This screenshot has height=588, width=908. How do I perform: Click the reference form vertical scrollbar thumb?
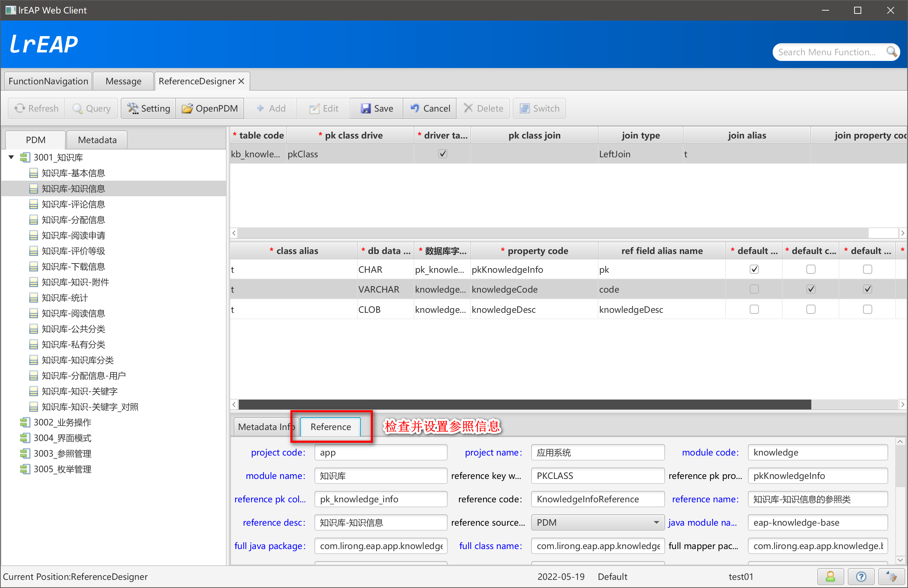[x=900, y=466]
